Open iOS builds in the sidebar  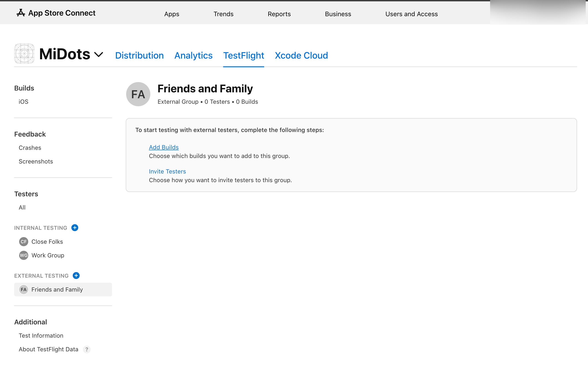click(23, 102)
